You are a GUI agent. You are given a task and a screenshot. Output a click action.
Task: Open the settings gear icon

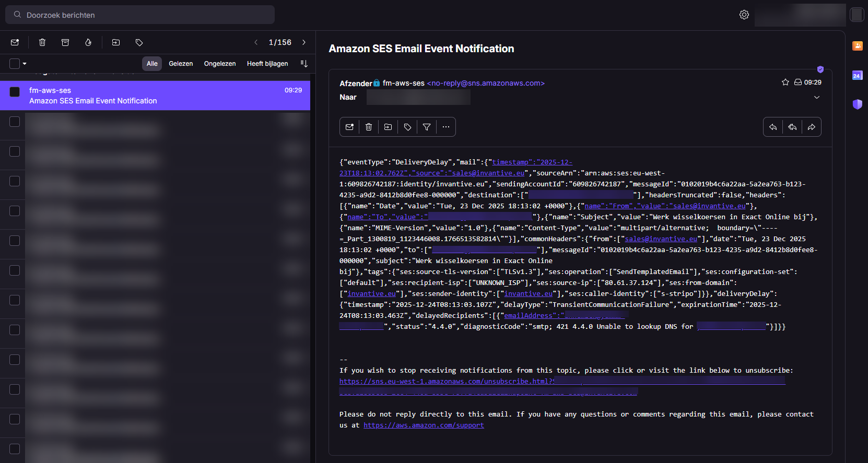tap(744, 15)
